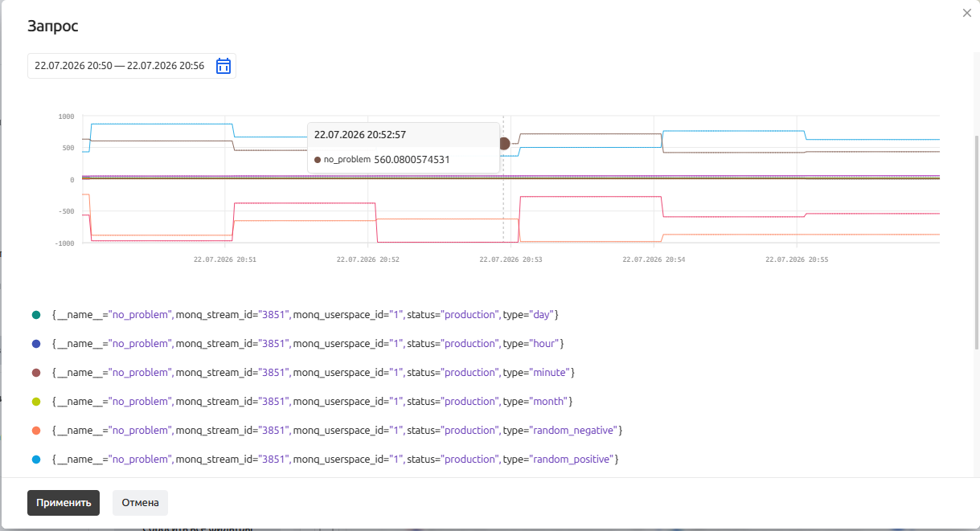Screen dimensions: 980x531
Task: Click the blue dot of type hour series
Action: [x=35, y=344]
